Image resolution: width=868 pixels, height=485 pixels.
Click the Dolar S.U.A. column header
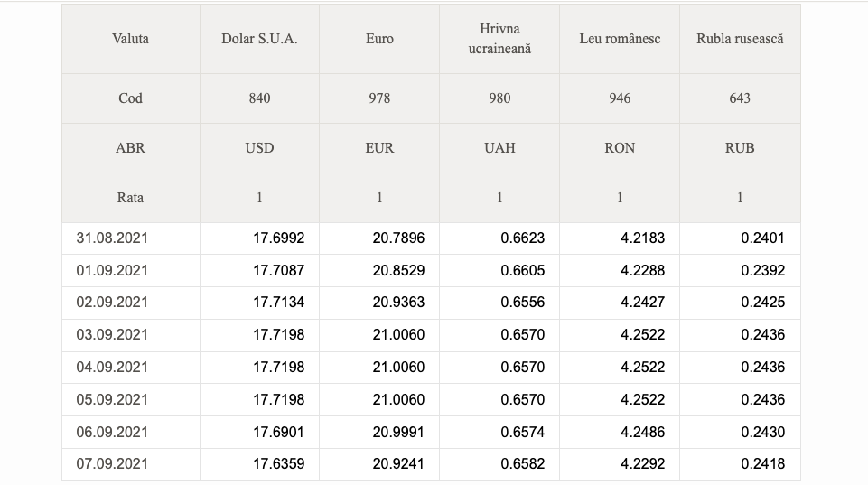click(x=259, y=39)
